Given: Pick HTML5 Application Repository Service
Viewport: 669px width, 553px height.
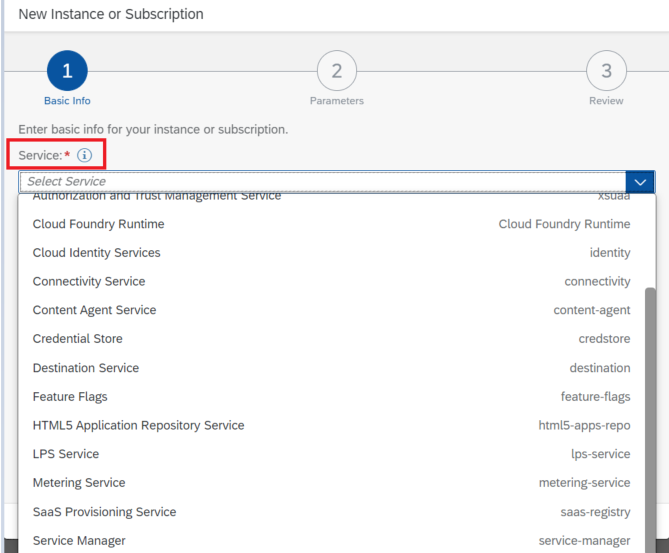Looking at the screenshot, I should [x=332, y=425].
